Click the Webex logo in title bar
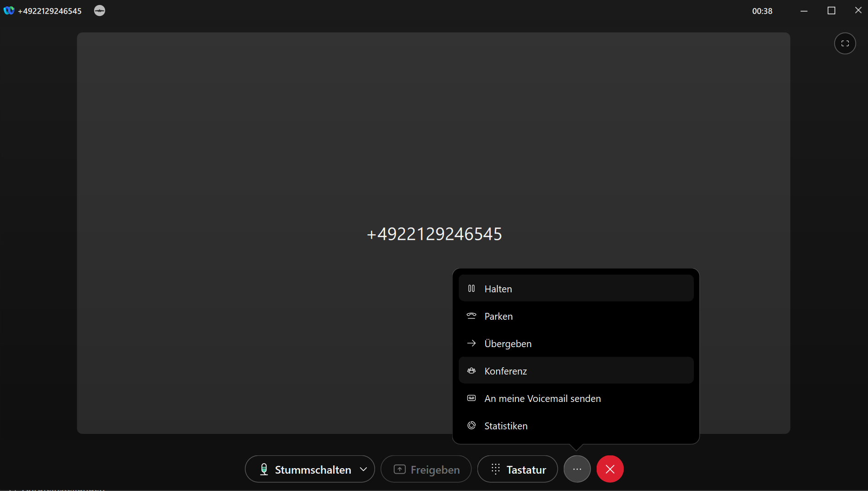 9,11
